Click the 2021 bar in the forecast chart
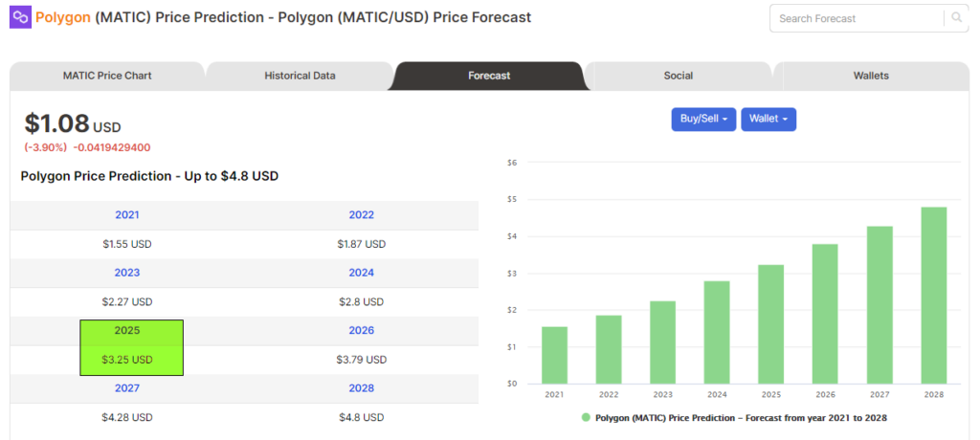The image size is (980, 440). [x=554, y=355]
